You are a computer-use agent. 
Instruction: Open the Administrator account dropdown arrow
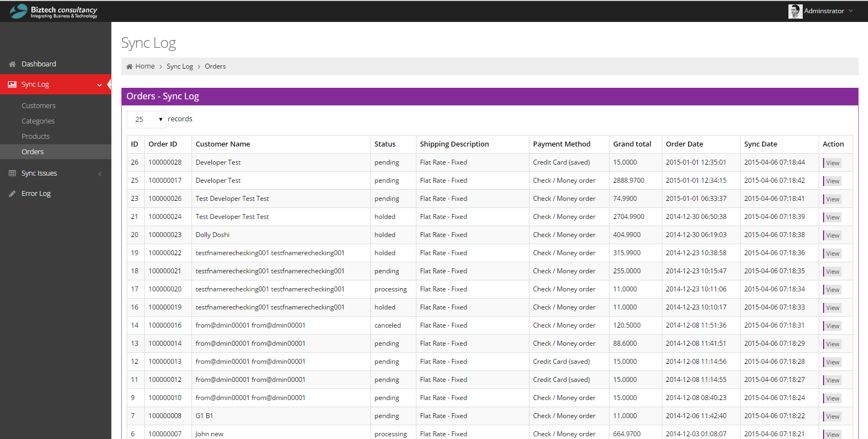point(851,11)
